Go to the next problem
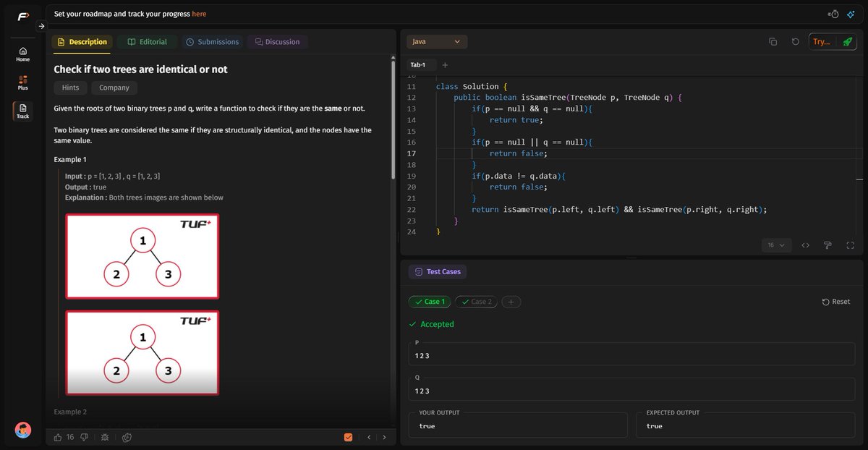This screenshot has height=450, width=868. 384,437
